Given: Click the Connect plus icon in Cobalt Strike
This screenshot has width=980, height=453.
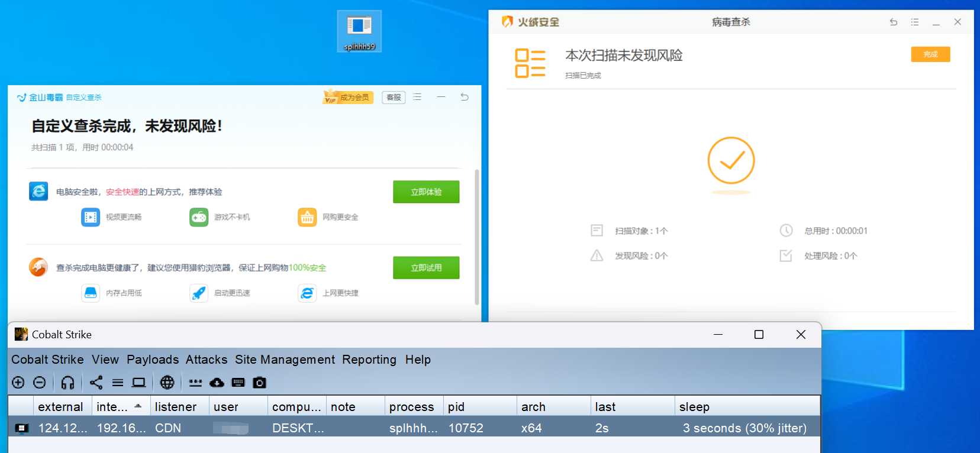Looking at the screenshot, I should [18, 383].
